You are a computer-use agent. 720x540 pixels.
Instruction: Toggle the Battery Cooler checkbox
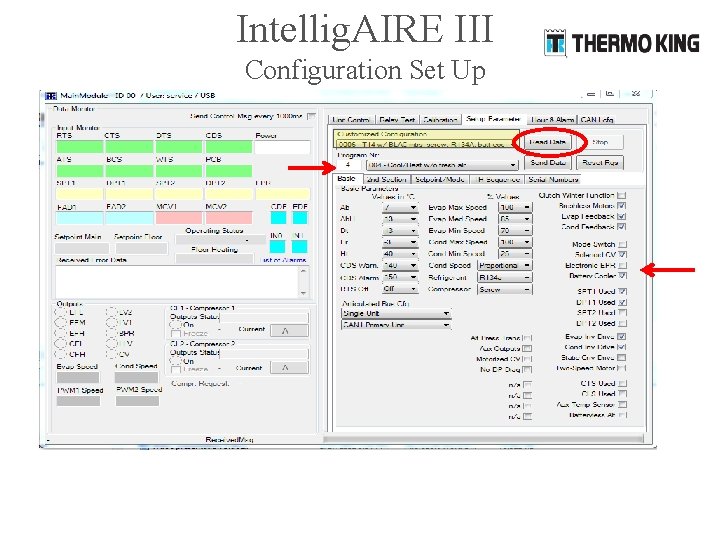622,276
